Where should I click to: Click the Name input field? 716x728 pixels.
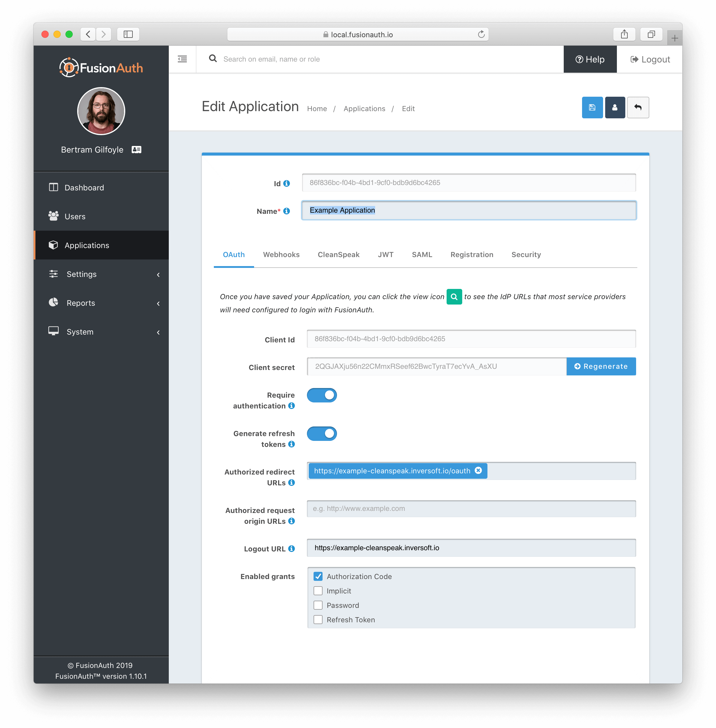click(469, 210)
